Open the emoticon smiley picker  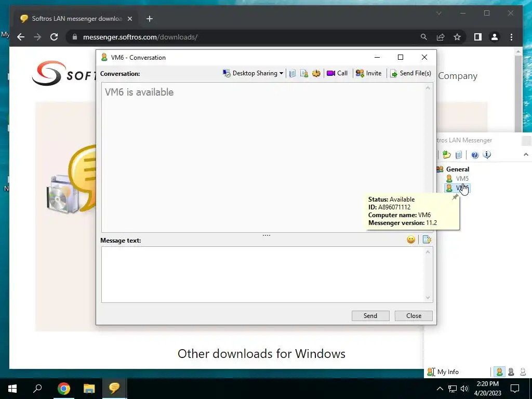[411, 240]
